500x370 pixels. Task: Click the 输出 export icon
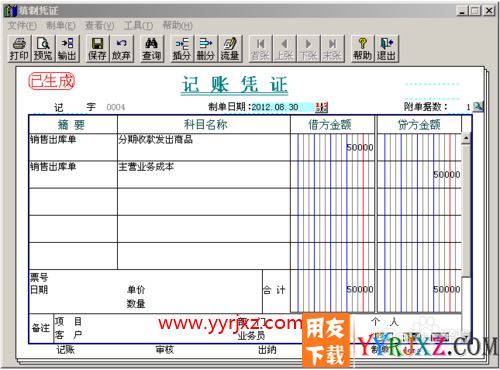(x=67, y=49)
